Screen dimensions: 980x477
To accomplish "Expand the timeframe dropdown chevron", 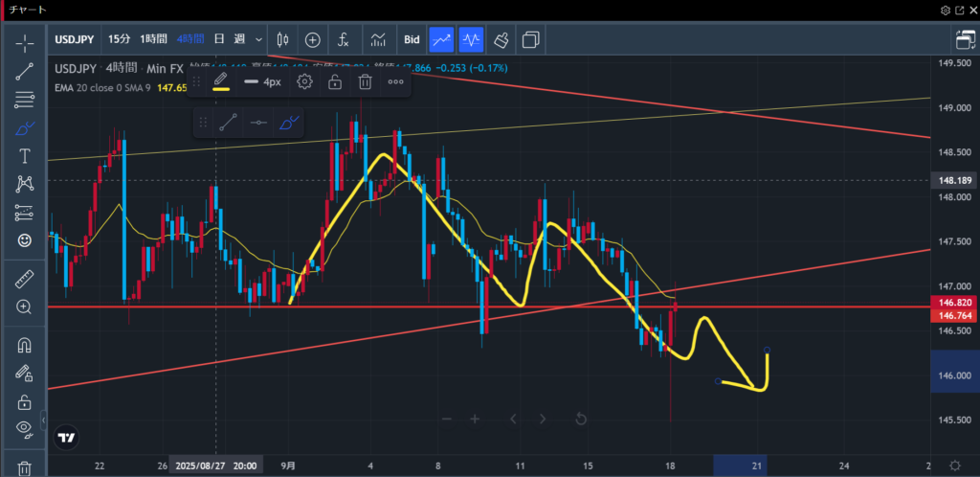I will point(258,39).
